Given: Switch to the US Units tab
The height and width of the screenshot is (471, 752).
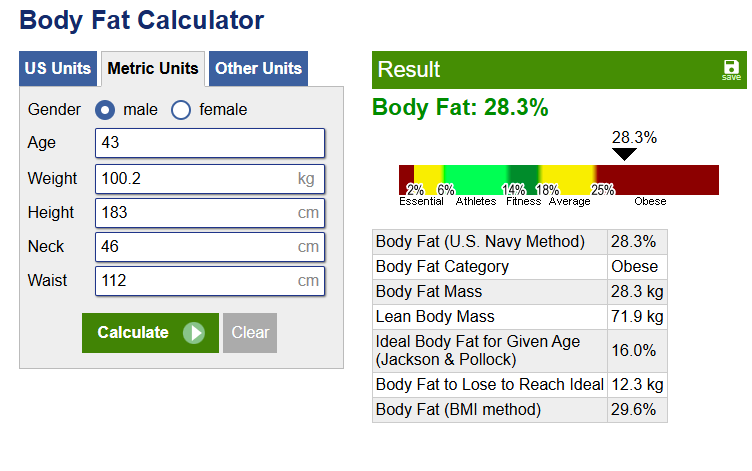Looking at the screenshot, I should (x=58, y=69).
